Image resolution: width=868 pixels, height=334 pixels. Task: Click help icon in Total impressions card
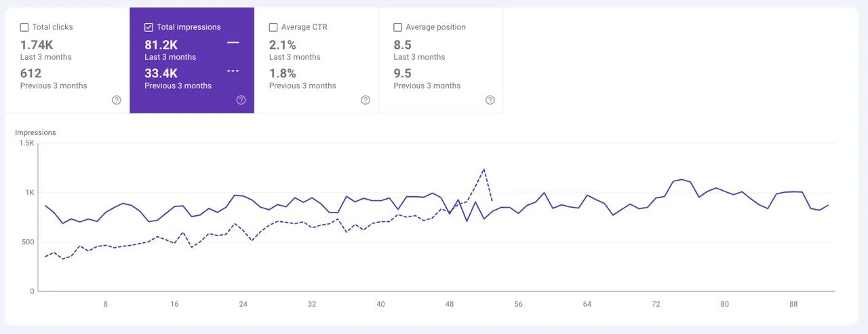pyautogui.click(x=241, y=100)
